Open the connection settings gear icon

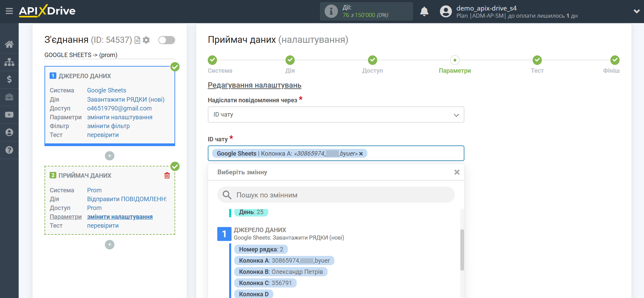pyautogui.click(x=146, y=40)
